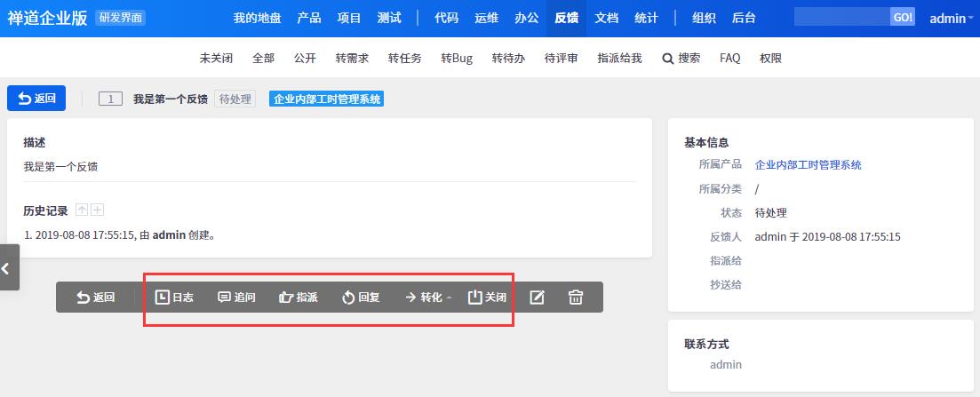Click the GO! search button
Screen dimensions: 980x397
coord(903,18)
